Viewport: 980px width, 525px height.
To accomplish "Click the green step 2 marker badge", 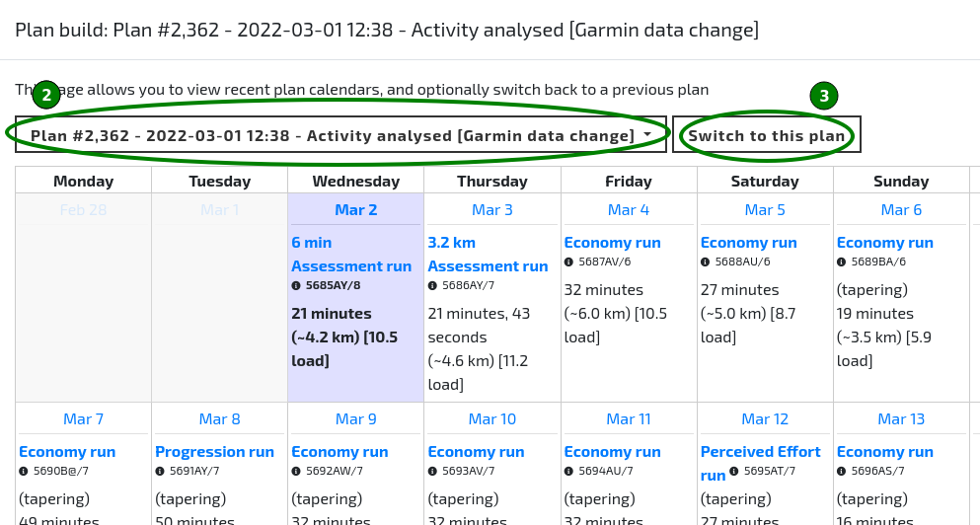I will click(46, 96).
